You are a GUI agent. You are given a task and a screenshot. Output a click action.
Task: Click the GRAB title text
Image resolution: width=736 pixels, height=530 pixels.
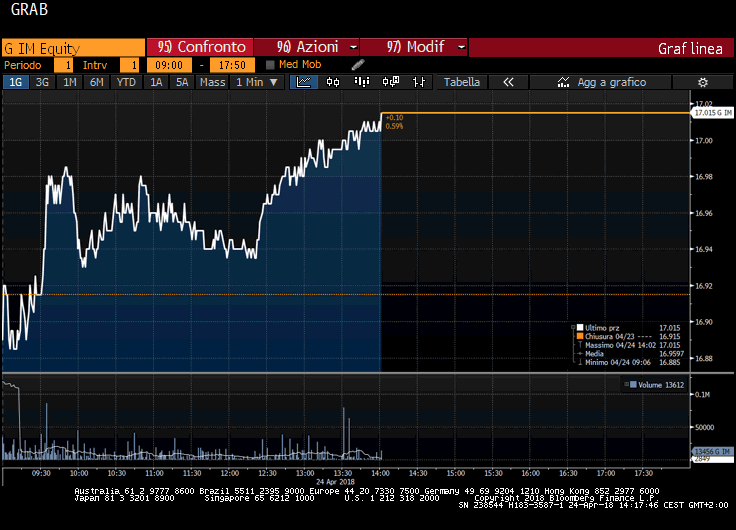pyautogui.click(x=29, y=9)
